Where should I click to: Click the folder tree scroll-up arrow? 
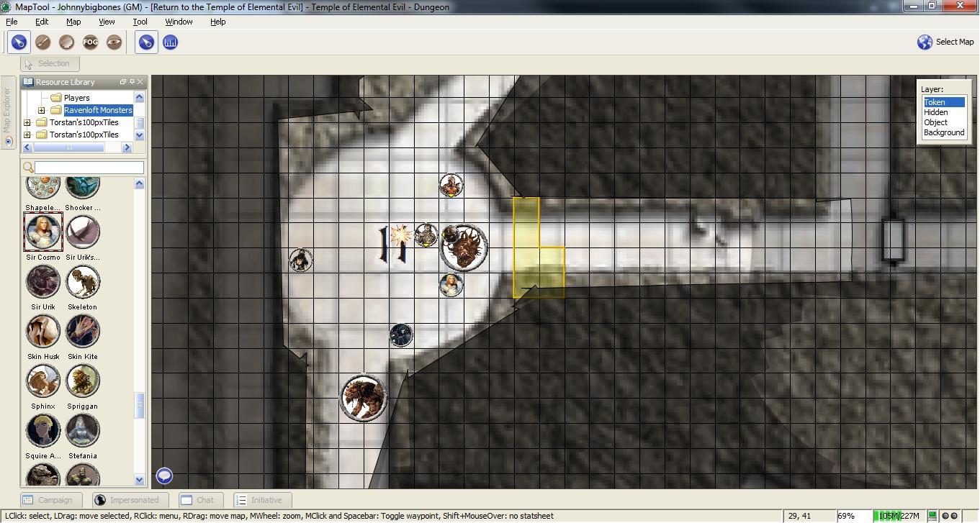coord(139,97)
